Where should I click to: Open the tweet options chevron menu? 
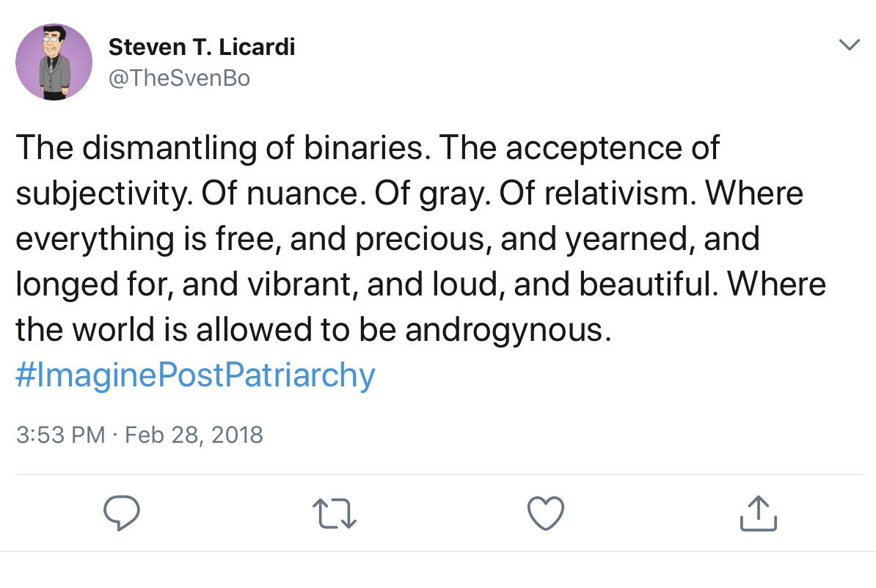849,44
